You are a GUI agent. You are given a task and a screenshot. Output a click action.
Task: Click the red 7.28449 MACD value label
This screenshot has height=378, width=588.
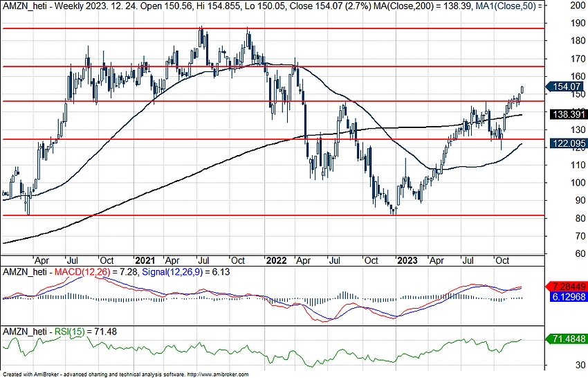tap(567, 287)
